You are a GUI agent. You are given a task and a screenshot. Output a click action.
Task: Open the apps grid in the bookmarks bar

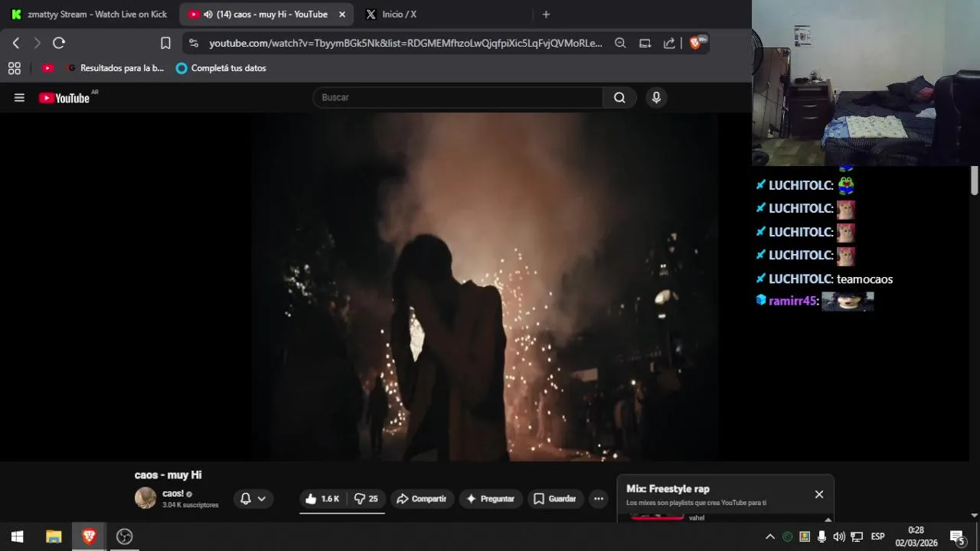pyautogui.click(x=15, y=68)
